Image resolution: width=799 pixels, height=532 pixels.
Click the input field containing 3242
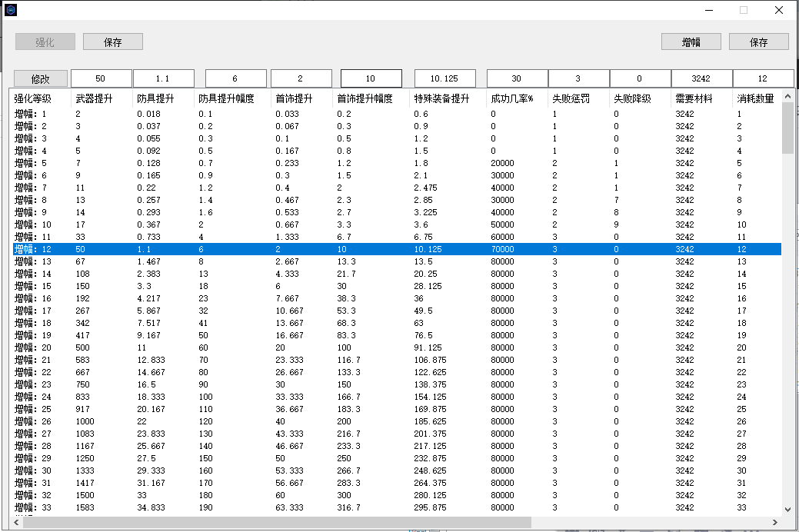coord(701,78)
